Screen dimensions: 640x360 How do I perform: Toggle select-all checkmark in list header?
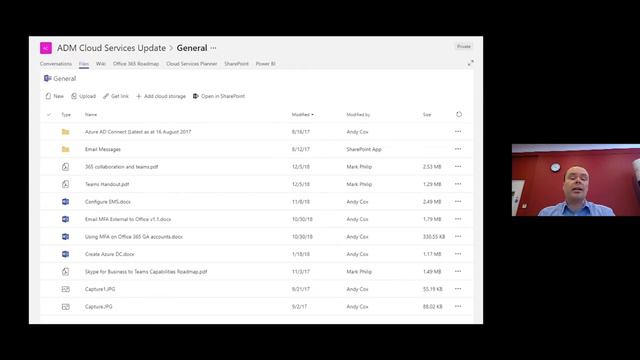[49, 115]
